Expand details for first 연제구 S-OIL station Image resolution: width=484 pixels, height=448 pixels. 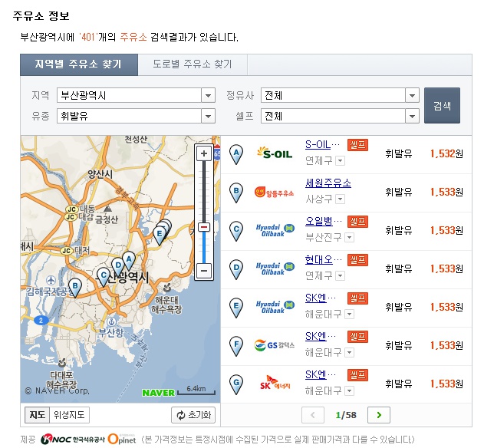[x=340, y=161]
